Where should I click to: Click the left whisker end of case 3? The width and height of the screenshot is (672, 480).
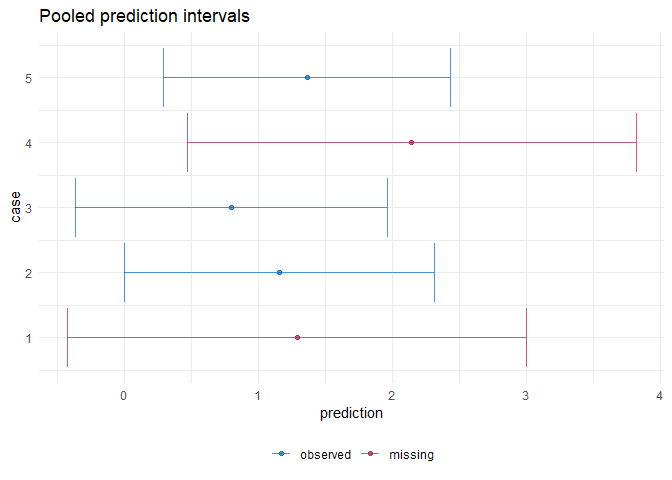75,207
